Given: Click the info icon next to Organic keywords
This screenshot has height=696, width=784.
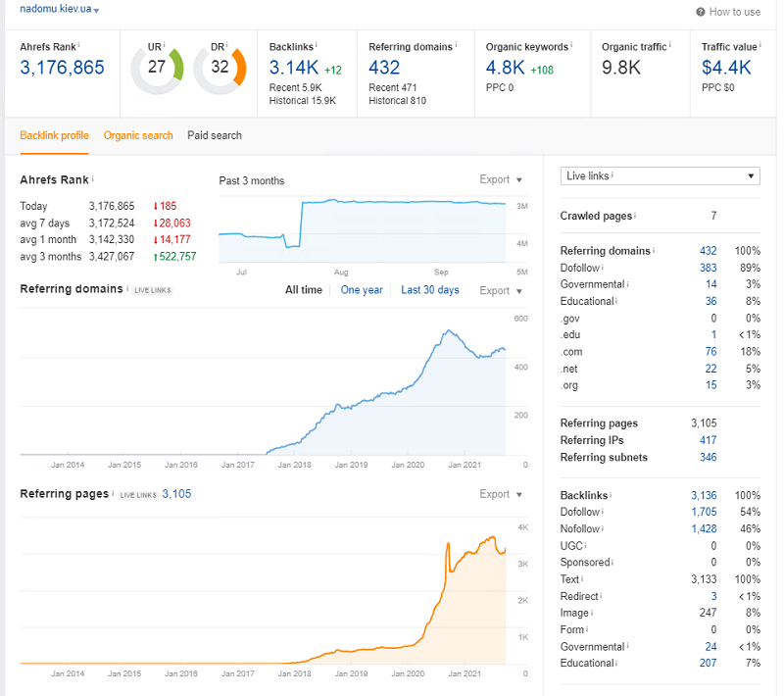Looking at the screenshot, I should [572, 45].
